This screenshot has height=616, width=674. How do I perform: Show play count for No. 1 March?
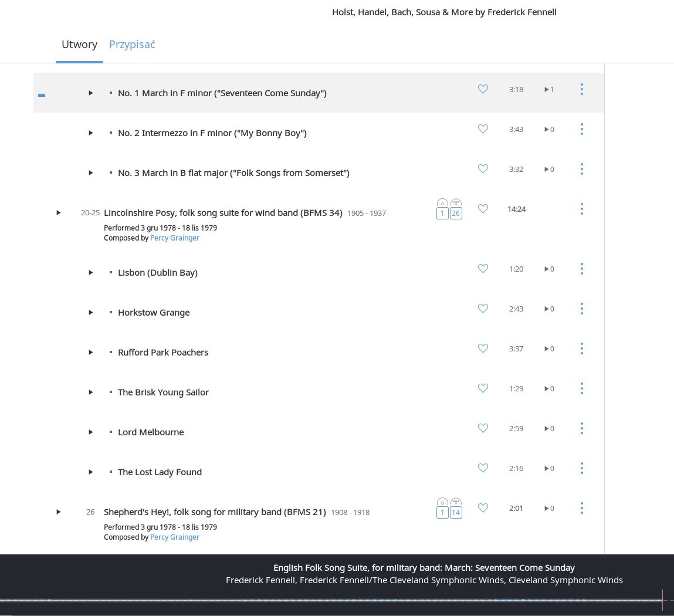pyautogui.click(x=549, y=89)
